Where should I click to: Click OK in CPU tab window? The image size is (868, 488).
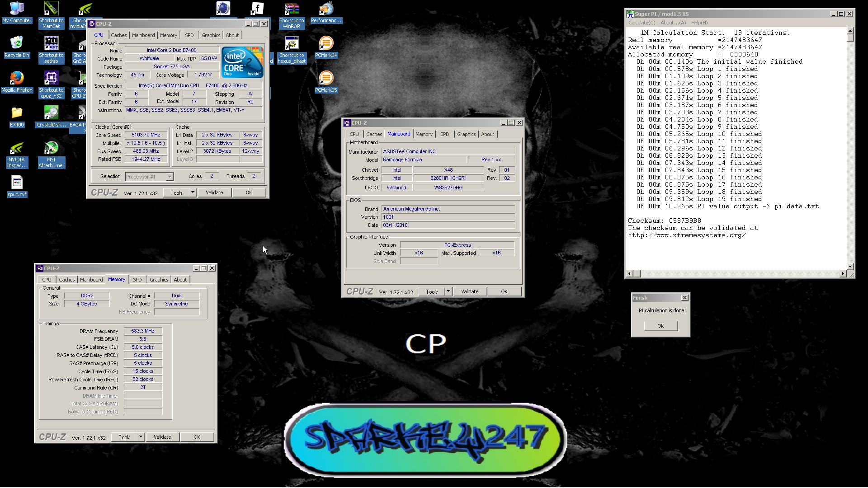pos(249,192)
